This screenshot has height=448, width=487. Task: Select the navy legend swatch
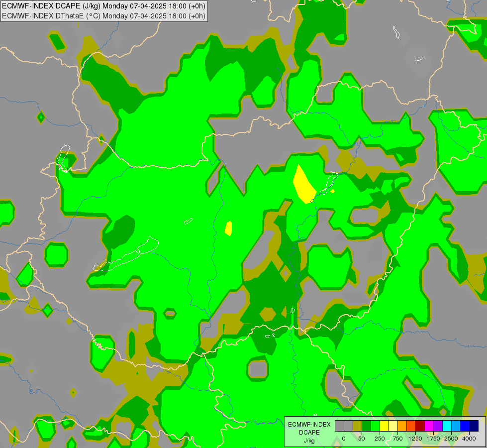pos(474,426)
